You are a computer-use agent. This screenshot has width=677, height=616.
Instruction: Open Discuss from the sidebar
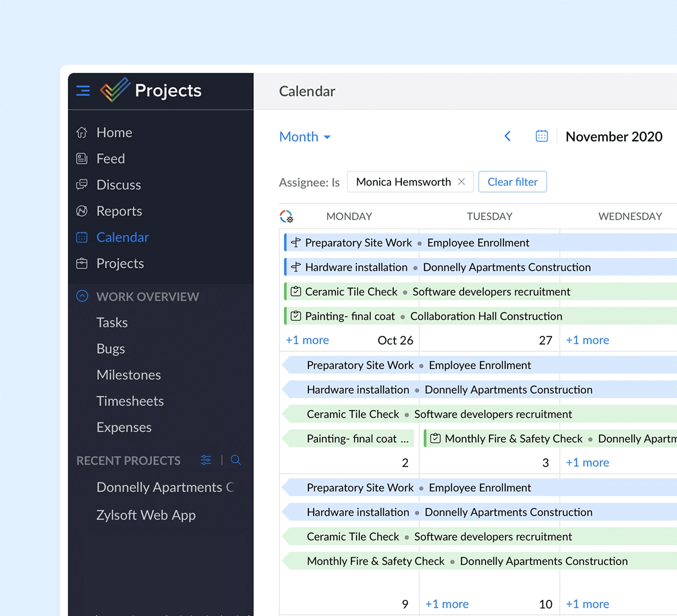pyautogui.click(x=82, y=185)
